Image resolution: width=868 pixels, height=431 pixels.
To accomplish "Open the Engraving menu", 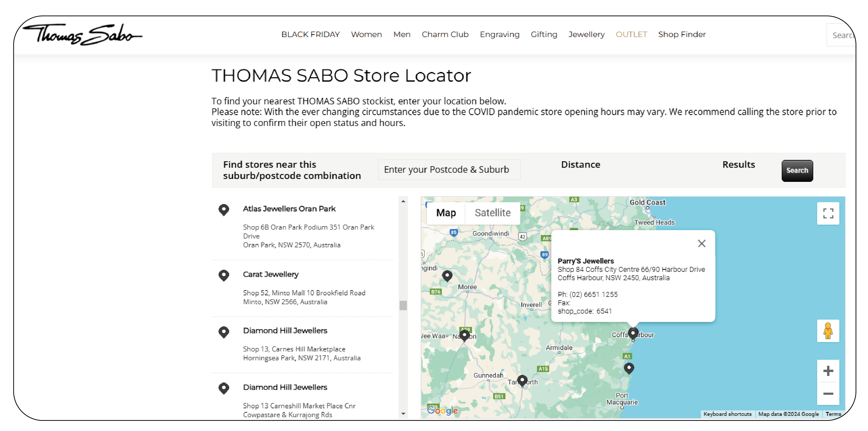I will click(x=499, y=34).
